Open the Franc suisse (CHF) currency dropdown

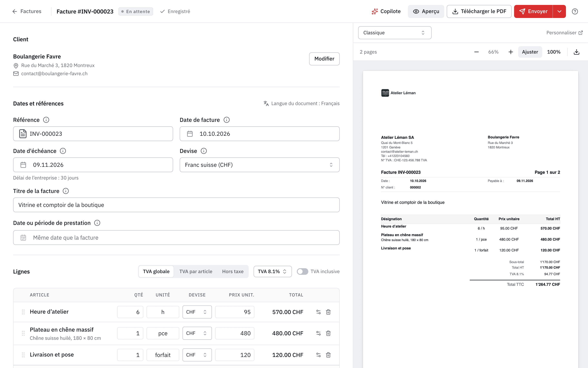point(259,165)
